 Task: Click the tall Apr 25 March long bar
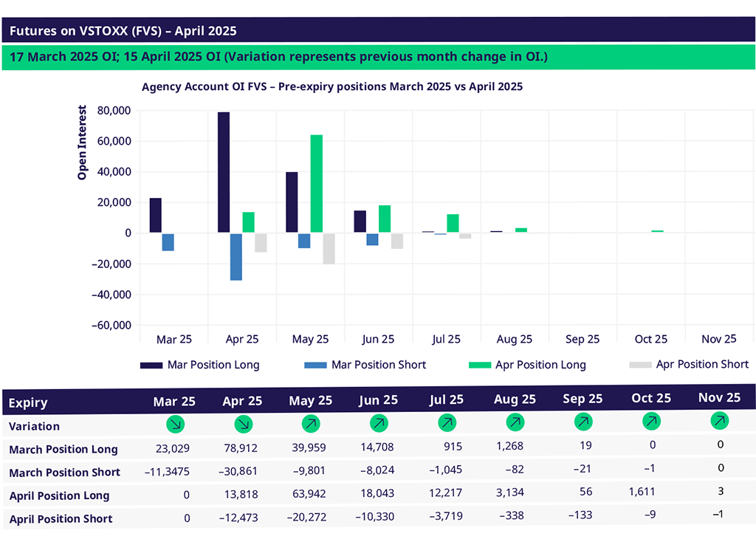click(x=224, y=172)
